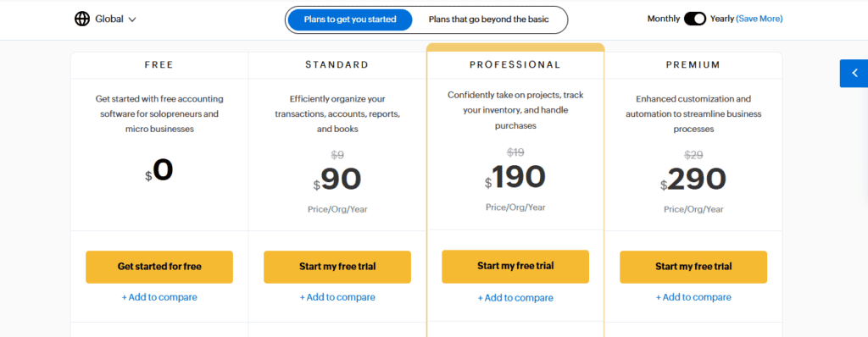Screen dimensions: 868x337
Task: Select the Yearly billing label
Action: [722, 19]
